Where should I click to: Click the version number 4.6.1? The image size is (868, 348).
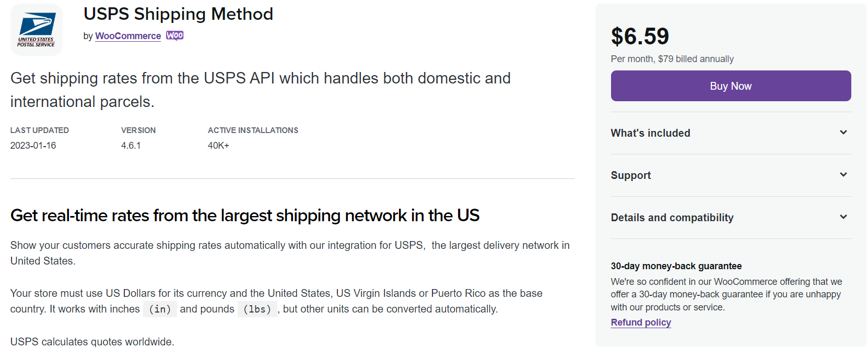131,145
